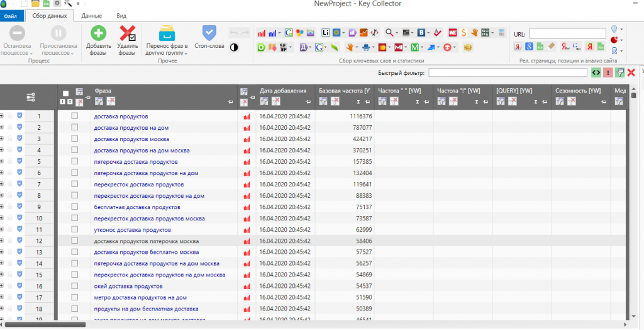The height and width of the screenshot is (330, 644).
Task: Click the Базовая частота column header
Action: pos(343,91)
